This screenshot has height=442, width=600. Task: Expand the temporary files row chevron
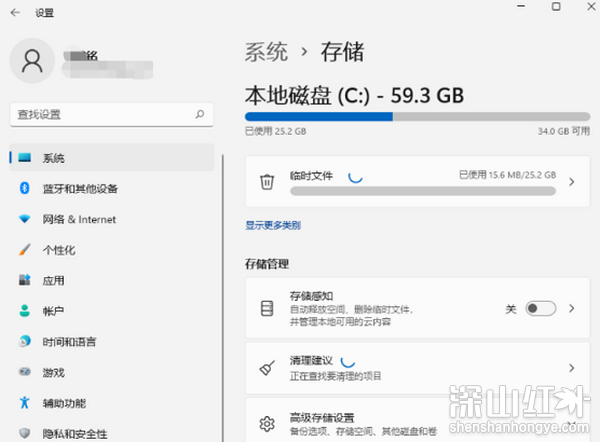(x=571, y=182)
